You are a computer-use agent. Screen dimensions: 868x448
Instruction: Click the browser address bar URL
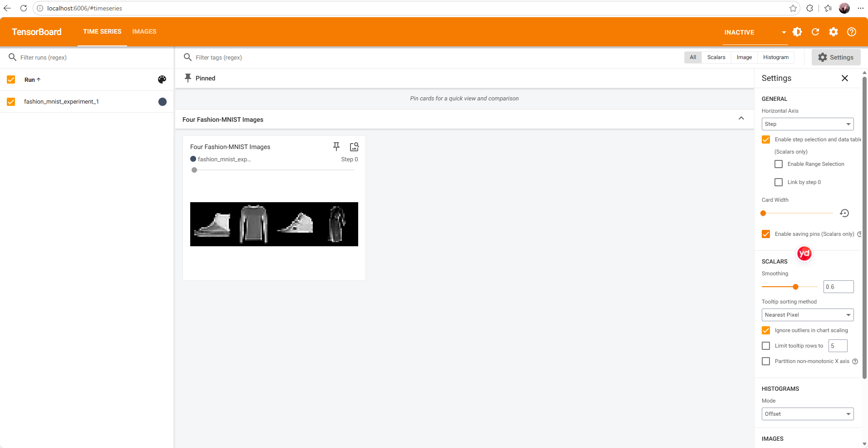tap(84, 8)
